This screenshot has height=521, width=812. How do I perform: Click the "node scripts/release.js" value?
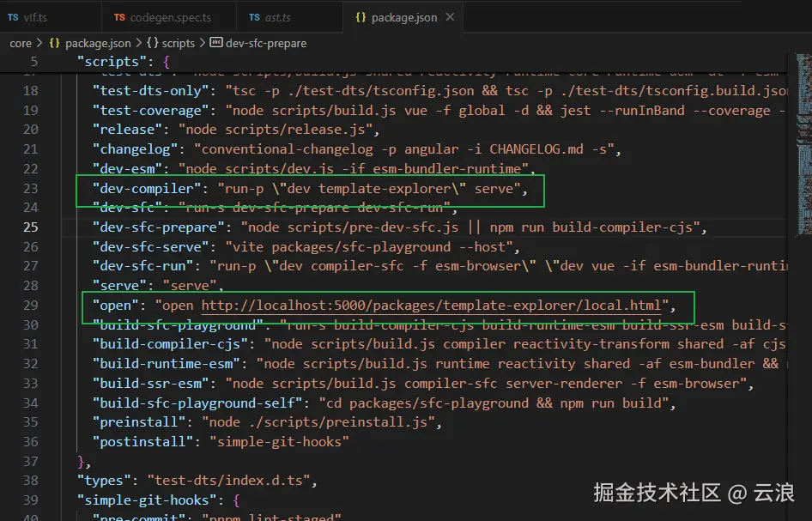coord(275,130)
